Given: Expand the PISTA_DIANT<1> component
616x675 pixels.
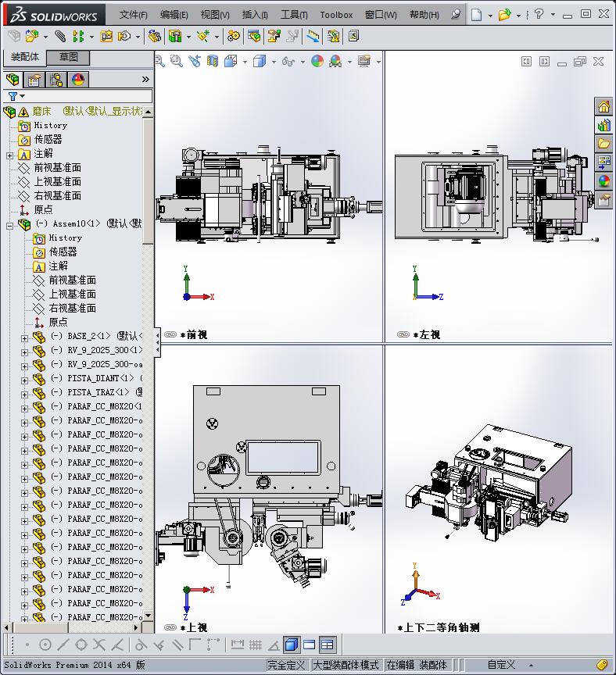Looking at the screenshot, I should tap(24, 380).
